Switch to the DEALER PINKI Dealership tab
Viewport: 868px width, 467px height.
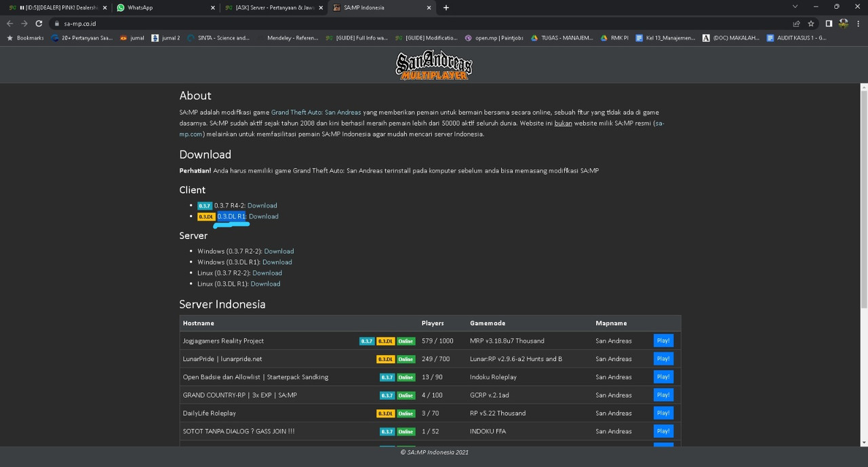(x=58, y=7)
